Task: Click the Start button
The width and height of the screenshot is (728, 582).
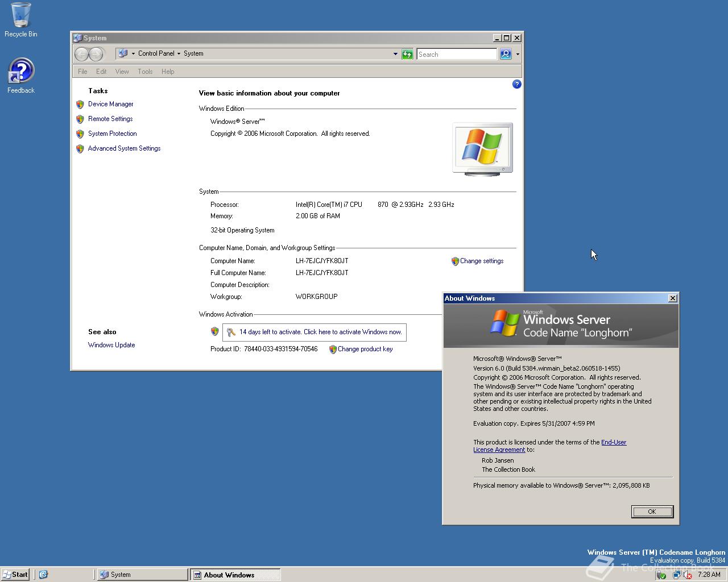Action: 15,575
